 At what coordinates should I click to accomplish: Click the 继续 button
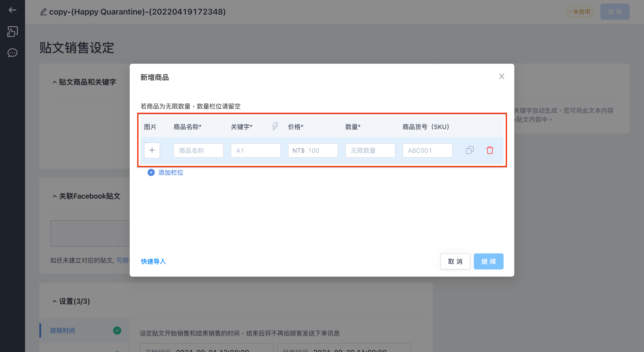click(489, 261)
